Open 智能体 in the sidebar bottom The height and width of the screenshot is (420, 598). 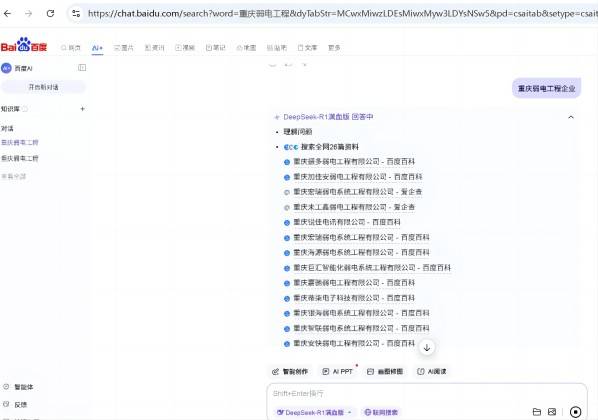click(x=18, y=387)
